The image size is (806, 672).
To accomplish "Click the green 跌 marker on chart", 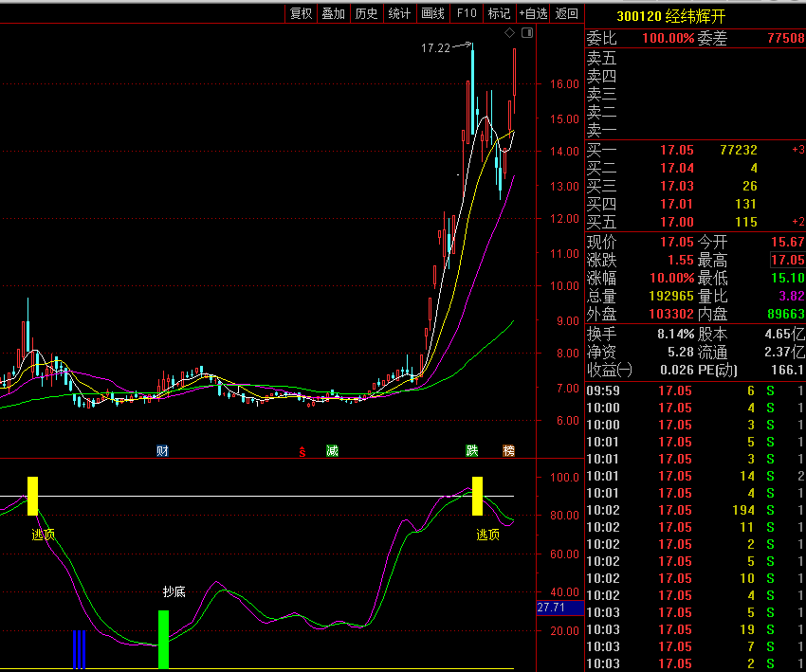I will tap(472, 451).
